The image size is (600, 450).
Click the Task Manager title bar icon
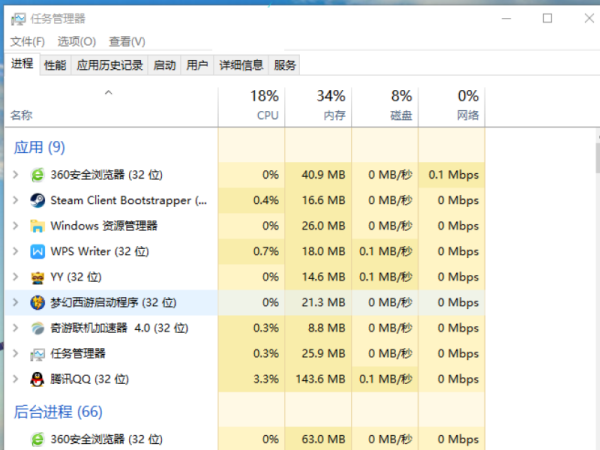point(18,19)
